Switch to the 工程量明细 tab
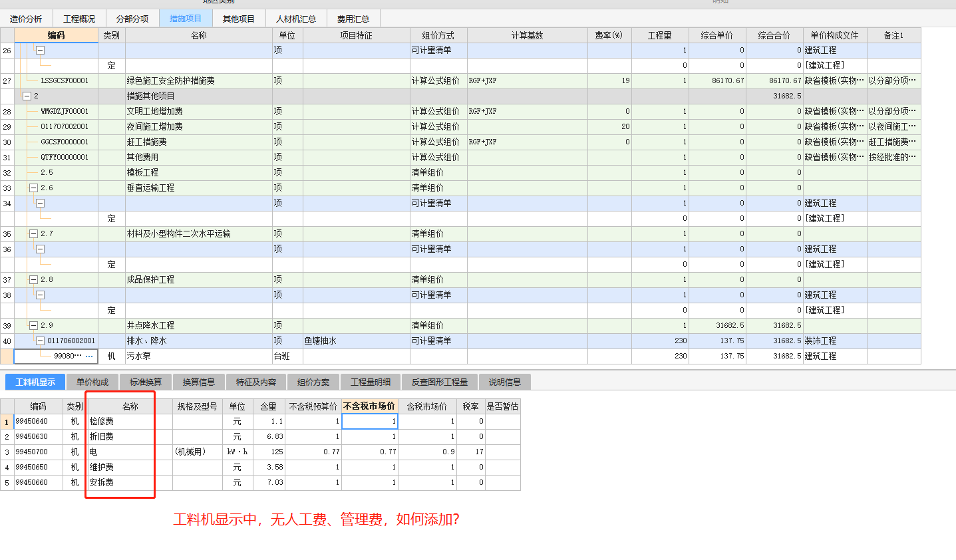This screenshot has width=956, height=560. (x=371, y=382)
